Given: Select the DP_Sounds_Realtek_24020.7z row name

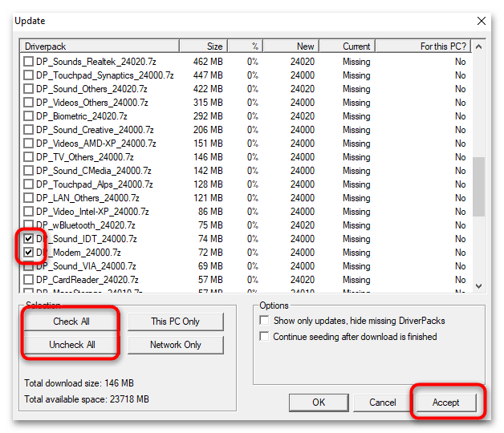Looking at the screenshot, I should pyautogui.click(x=96, y=62).
